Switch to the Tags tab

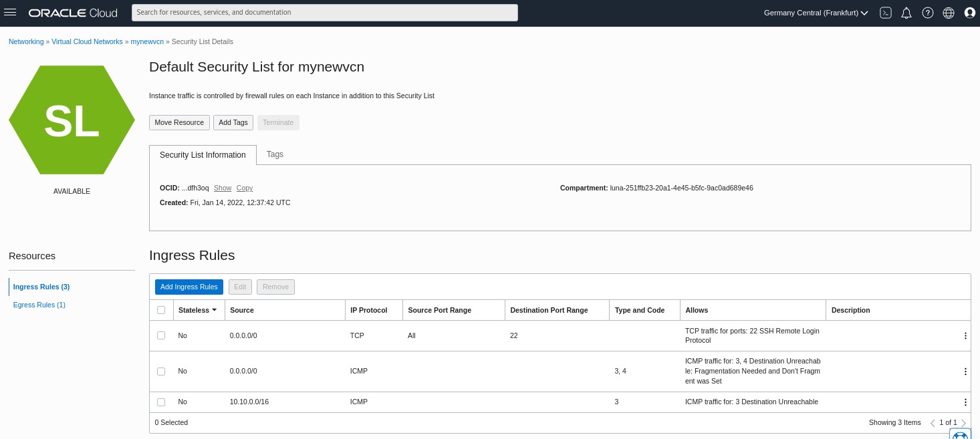pos(275,154)
